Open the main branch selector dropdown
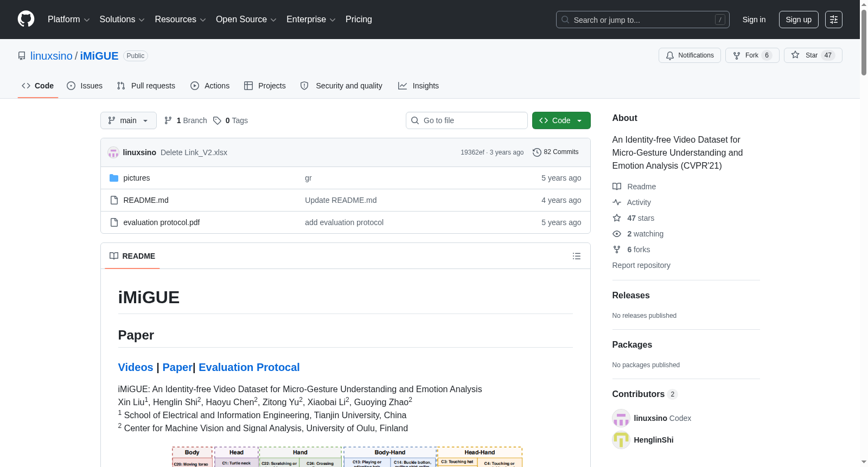This screenshot has width=868, height=467. (x=129, y=120)
